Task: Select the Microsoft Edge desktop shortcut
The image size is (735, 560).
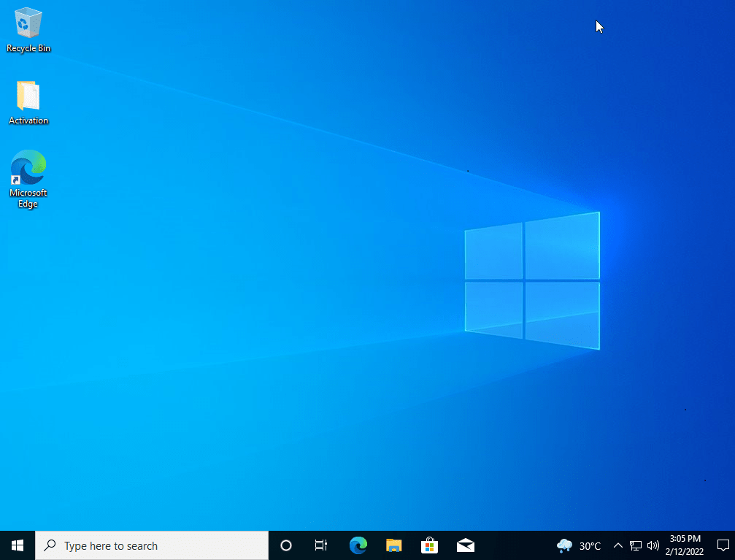Action: pos(28,179)
